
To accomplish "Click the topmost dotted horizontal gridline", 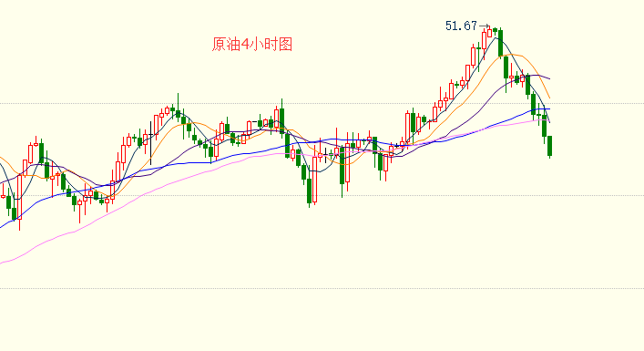I will click(322, 104).
